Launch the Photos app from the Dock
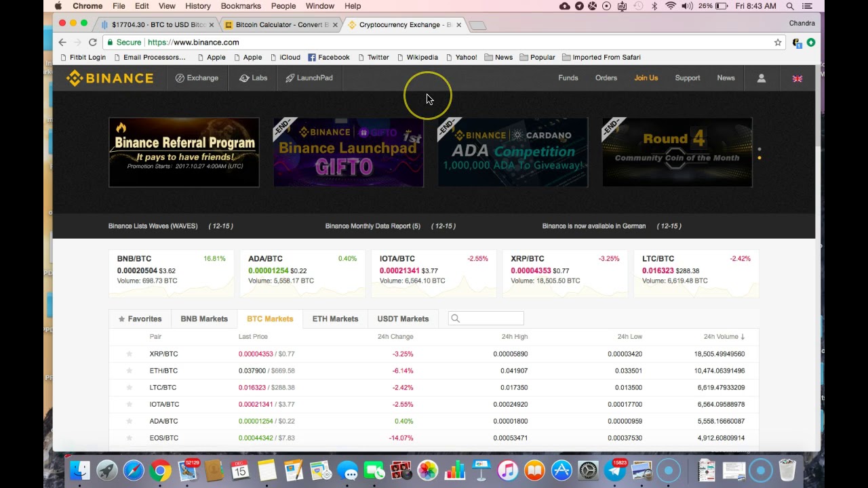 pyautogui.click(x=427, y=470)
